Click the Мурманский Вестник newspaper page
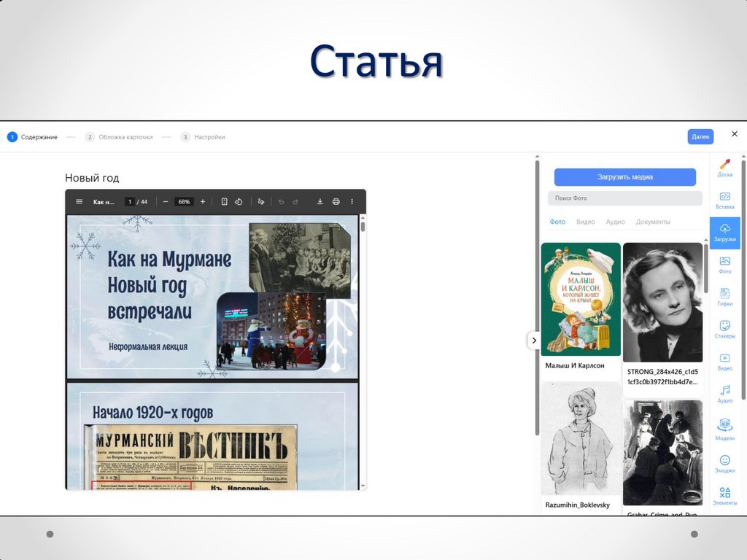This screenshot has height=560, width=747. click(x=190, y=458)
